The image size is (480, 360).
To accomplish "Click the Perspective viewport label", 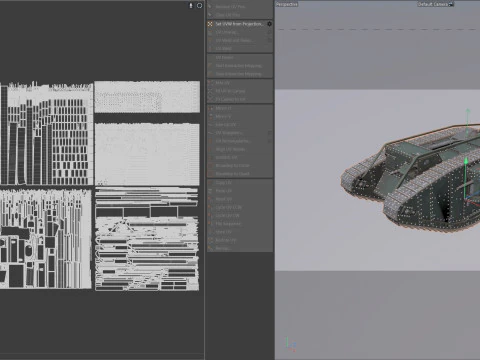I will pos(287,4).
